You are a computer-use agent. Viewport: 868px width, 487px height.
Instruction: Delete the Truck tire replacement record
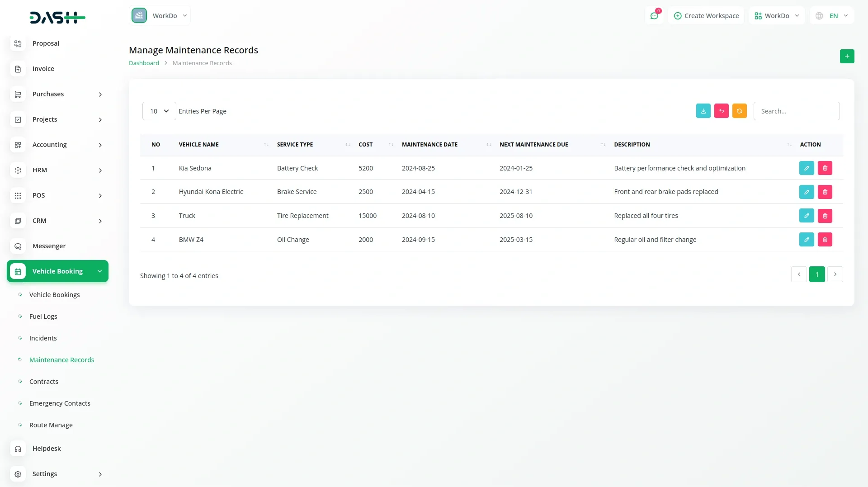825,216
